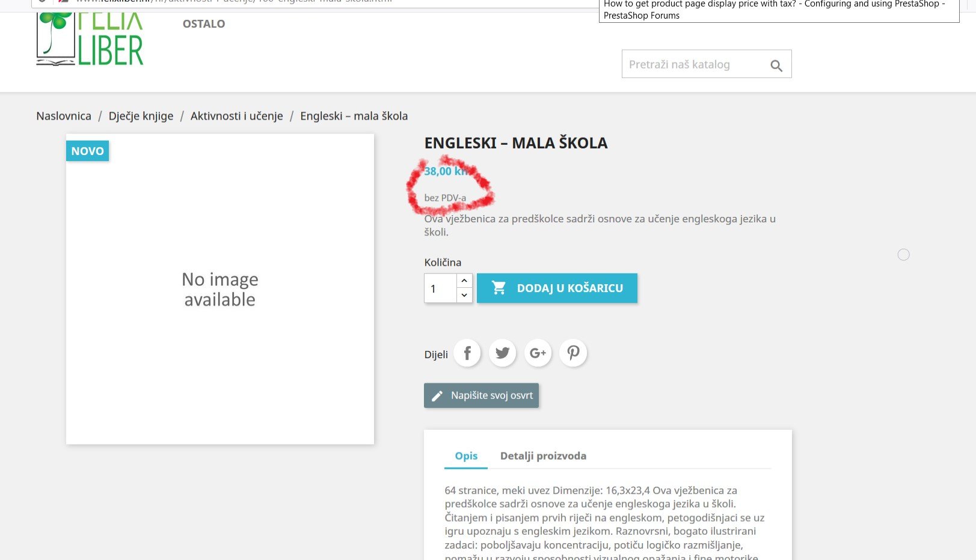Image resolution: width=976 pixels, height=560 pixels.
Task: Increase quantity with up arrow
Action: [464, 281]
